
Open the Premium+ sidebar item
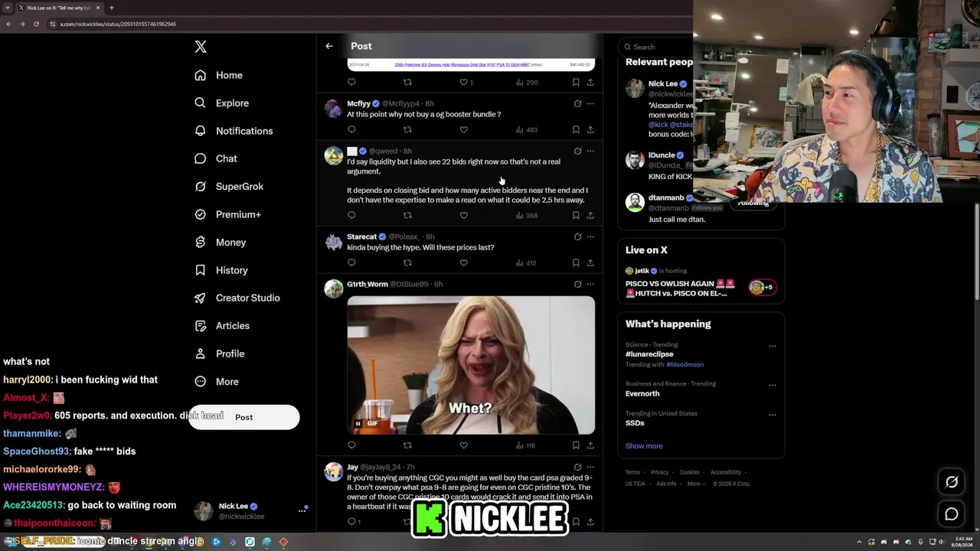coord(228,214)
